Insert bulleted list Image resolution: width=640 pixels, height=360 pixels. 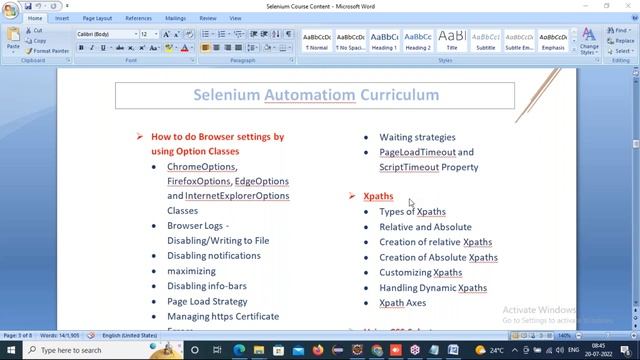tap(205, 34)
